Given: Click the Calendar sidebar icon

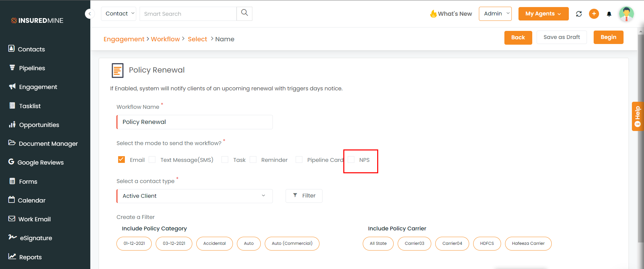Looking at the screenshot, I should click(11, 200).
